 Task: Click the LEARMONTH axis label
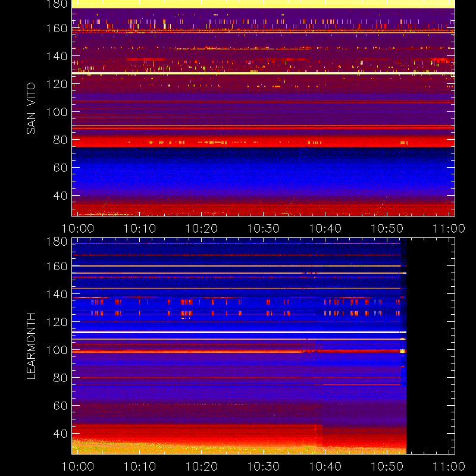pyautogui.click(x=31, y=346)
